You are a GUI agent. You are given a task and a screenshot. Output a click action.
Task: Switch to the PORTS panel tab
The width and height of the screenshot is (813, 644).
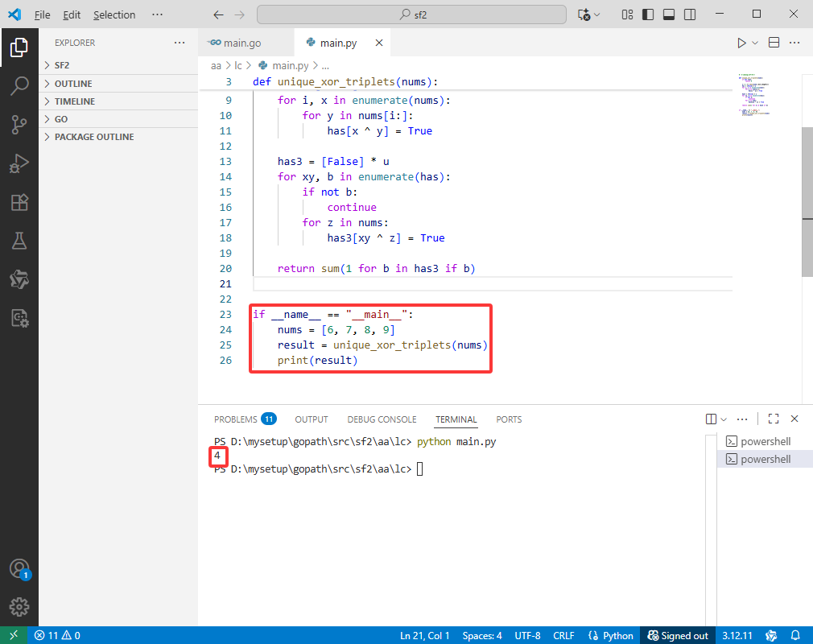(509, 419)
